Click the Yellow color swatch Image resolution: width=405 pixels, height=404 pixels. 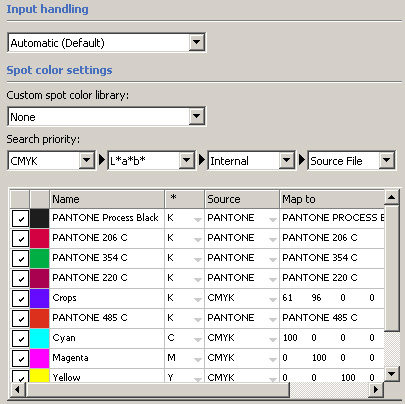pyautogui.click(x=40, y=376)
